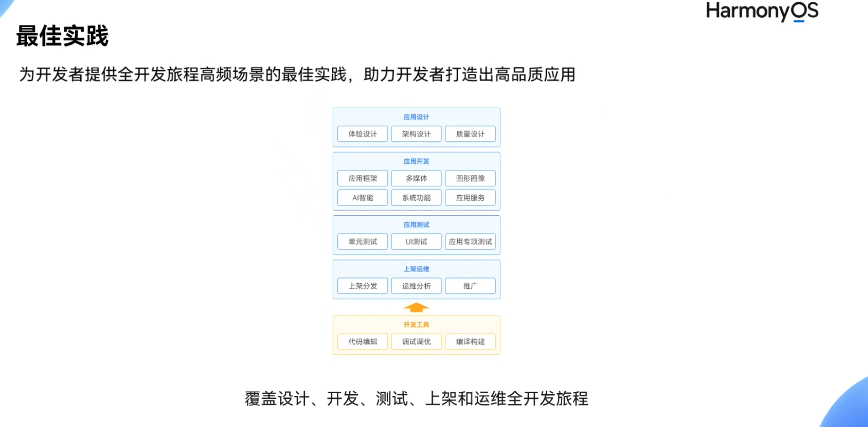Open the 应用服务 box
The image size is (868, 427).
[470, 198]
